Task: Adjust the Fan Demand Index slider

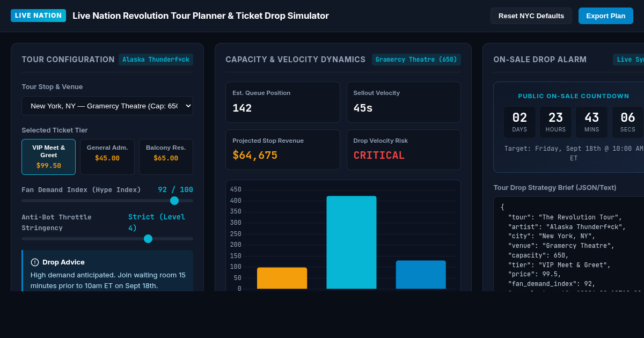Action: click(107, 201)
